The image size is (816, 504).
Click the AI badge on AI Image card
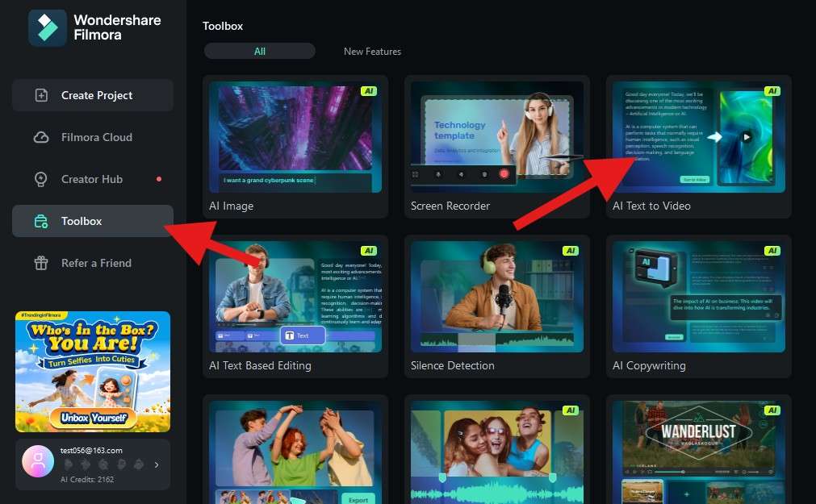coord(369,91)
